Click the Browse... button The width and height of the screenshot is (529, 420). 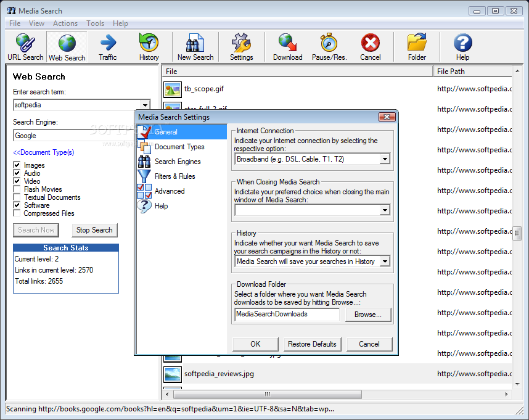pyautogui.click(x=367, y=315)
